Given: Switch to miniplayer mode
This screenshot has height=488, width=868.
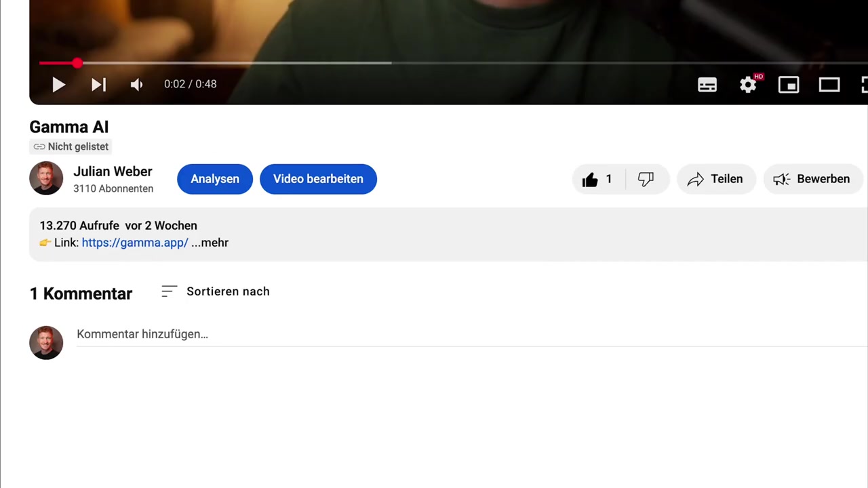Looking at the screenshot, I should (x=789, y=85).
